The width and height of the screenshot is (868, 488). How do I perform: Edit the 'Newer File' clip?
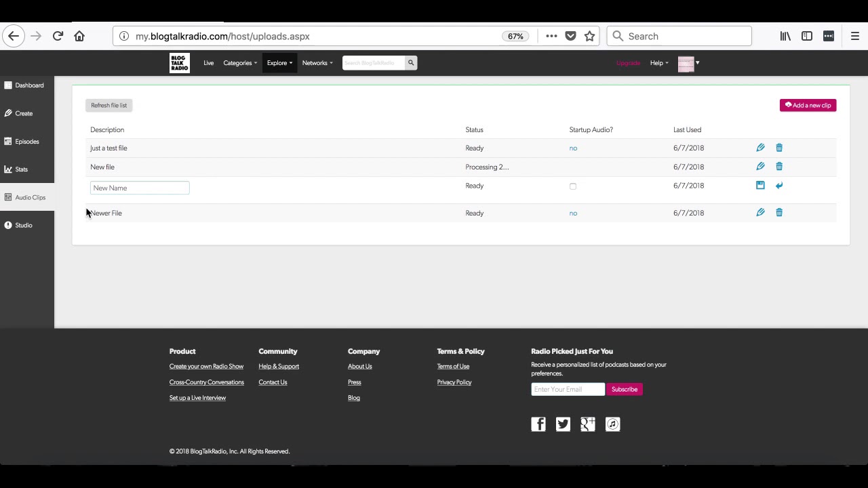(x=760, y=213)
